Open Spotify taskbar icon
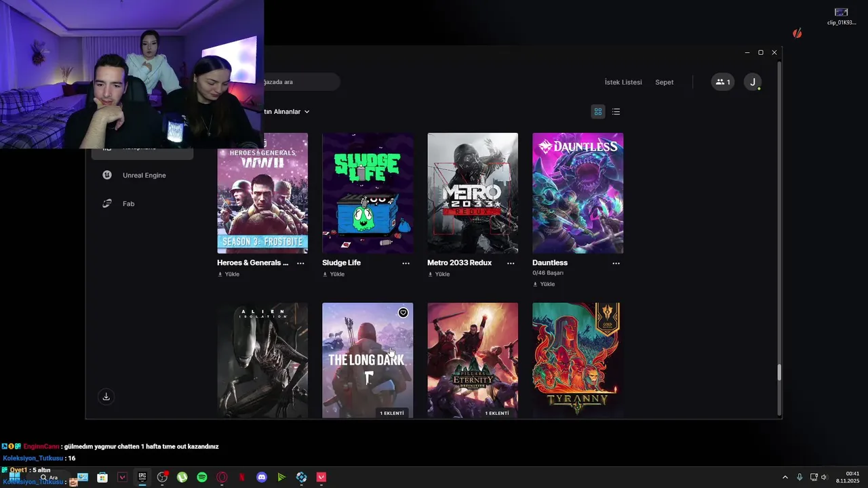This screenshot has height=488, width=868. [202, 477]
